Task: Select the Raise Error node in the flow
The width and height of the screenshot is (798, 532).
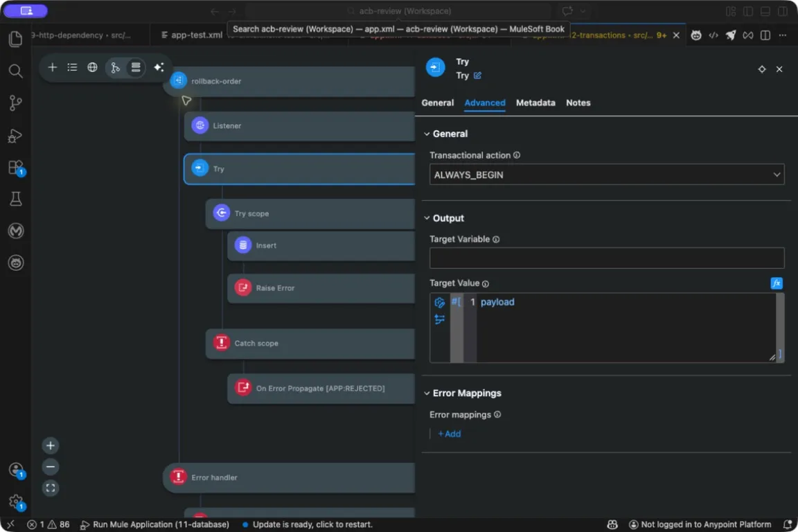Action: click(321, 288)
